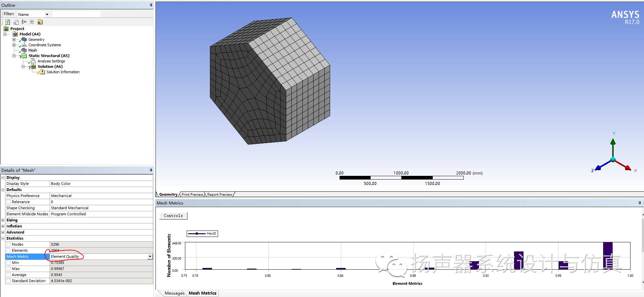Click the Controls button in Mesh Metrics

click(173, 216)
